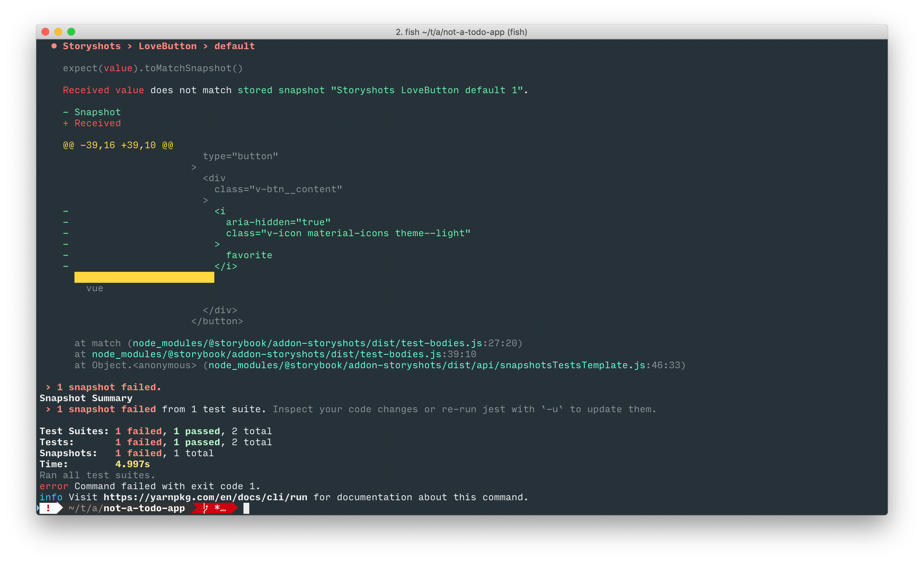Click the exclamation error prompt segment
The height and width of the screenshot is (563, 924).
48,508
